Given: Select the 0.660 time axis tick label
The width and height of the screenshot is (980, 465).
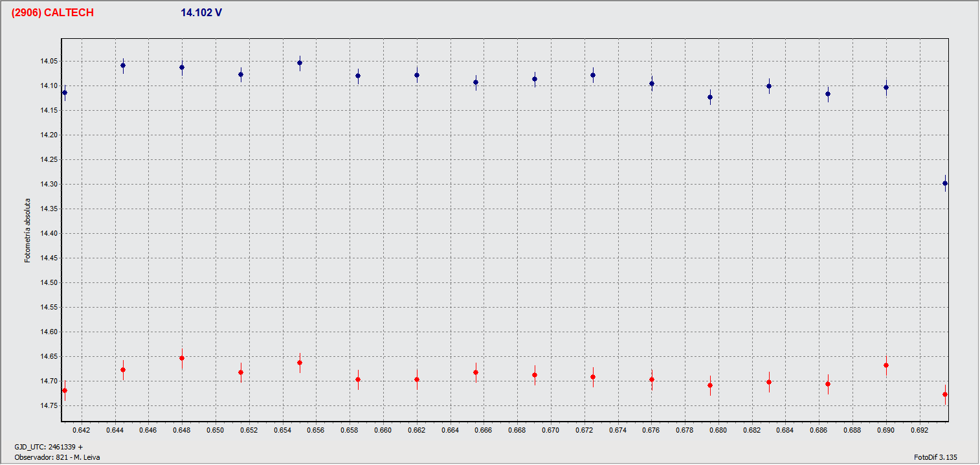Looking at the screenshot, I should 383,430.
